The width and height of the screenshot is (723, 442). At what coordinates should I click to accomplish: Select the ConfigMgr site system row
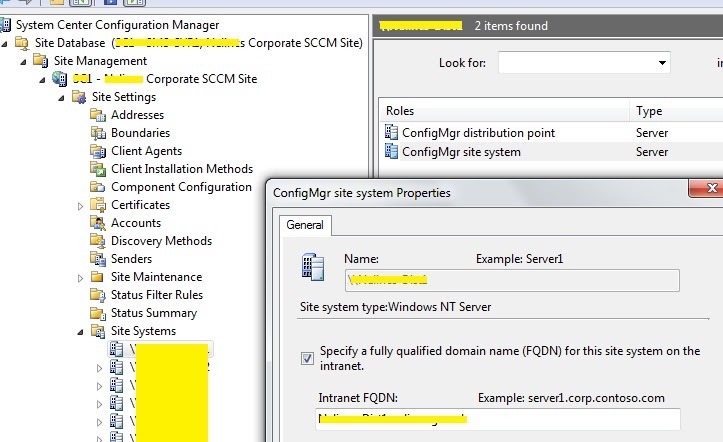551,152
